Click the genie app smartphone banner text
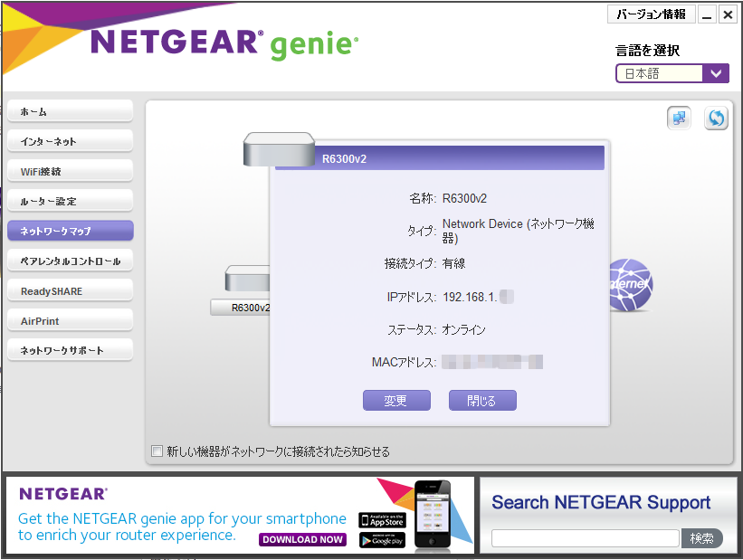743x560 pixels. coord(182,527)
